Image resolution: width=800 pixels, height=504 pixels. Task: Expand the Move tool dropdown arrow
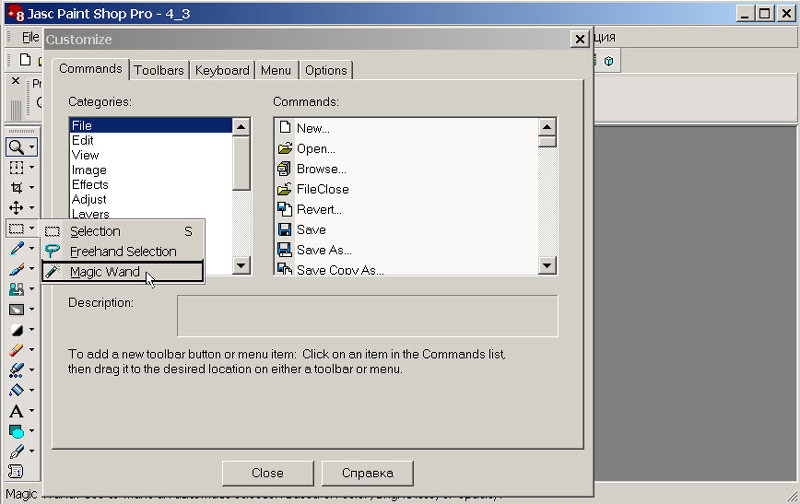tap(32, 209)
